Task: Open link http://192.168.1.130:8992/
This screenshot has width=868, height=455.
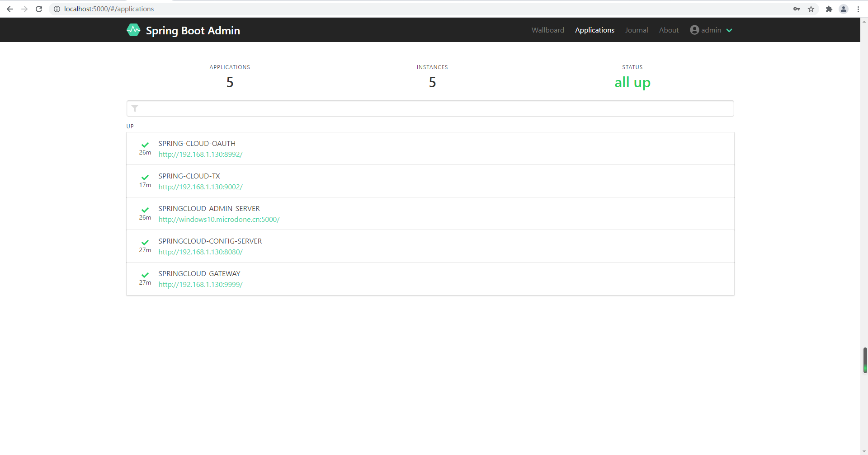Action: tap(200, 155)
